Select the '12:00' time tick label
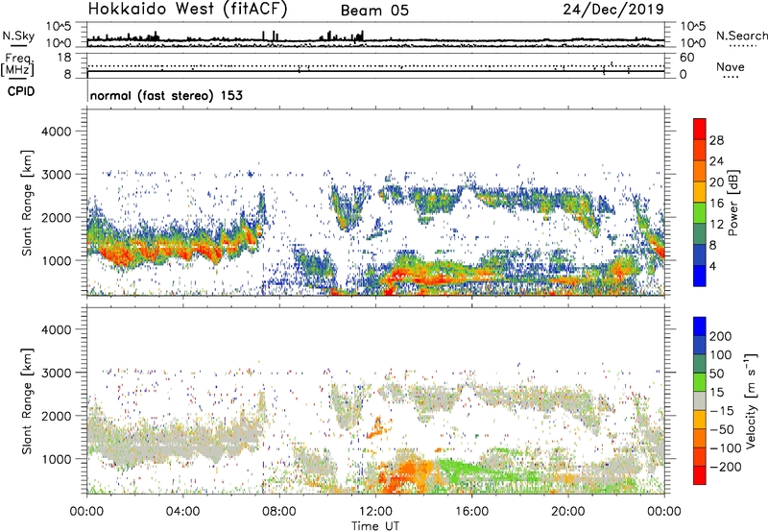Screen dimensions: 768x532 [x=375, y=511]
